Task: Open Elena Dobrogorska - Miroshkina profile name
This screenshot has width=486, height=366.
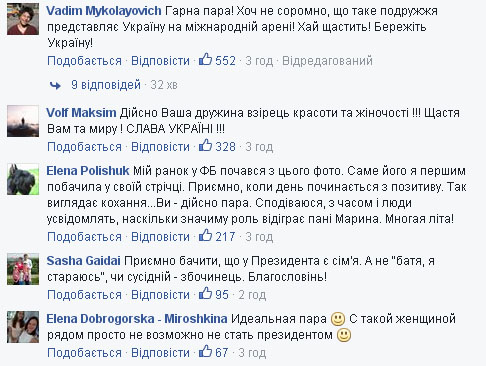Action: tap(137, 319)
